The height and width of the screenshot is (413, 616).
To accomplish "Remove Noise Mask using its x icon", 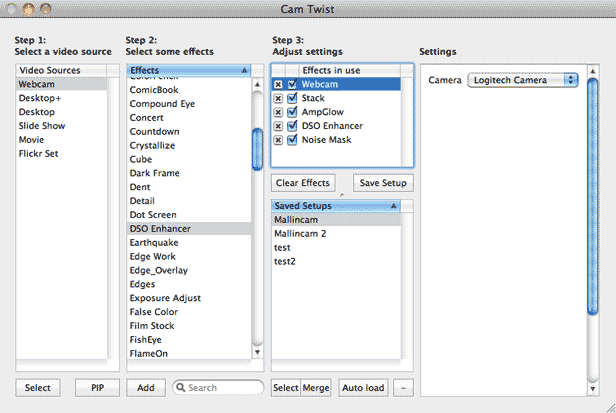I will pos(278,140).
